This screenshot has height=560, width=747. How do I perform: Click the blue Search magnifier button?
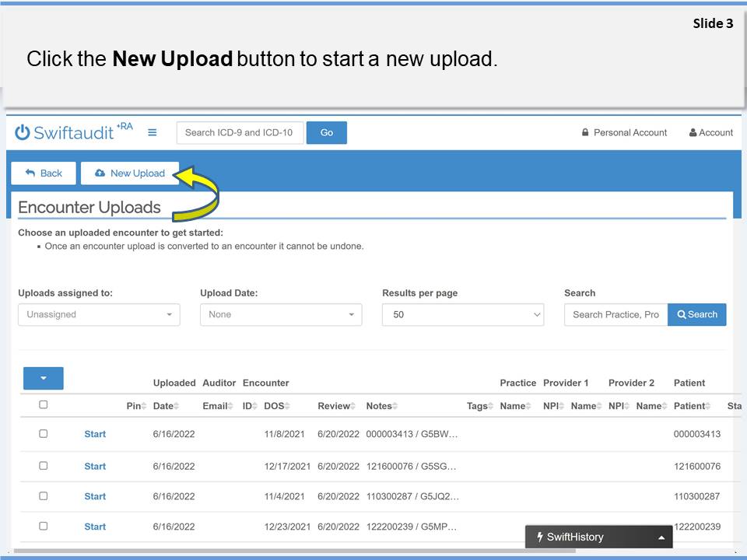click(x=697, y=314)
